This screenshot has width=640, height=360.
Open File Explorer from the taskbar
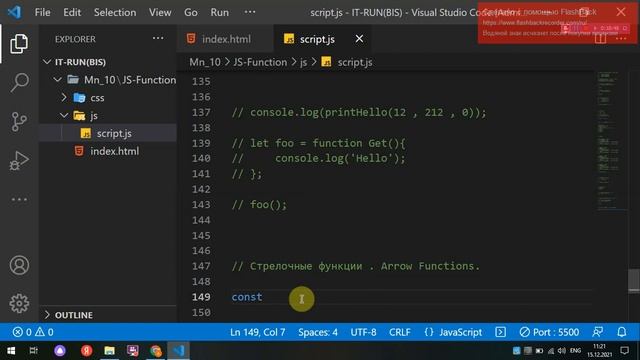click(109, 351)
